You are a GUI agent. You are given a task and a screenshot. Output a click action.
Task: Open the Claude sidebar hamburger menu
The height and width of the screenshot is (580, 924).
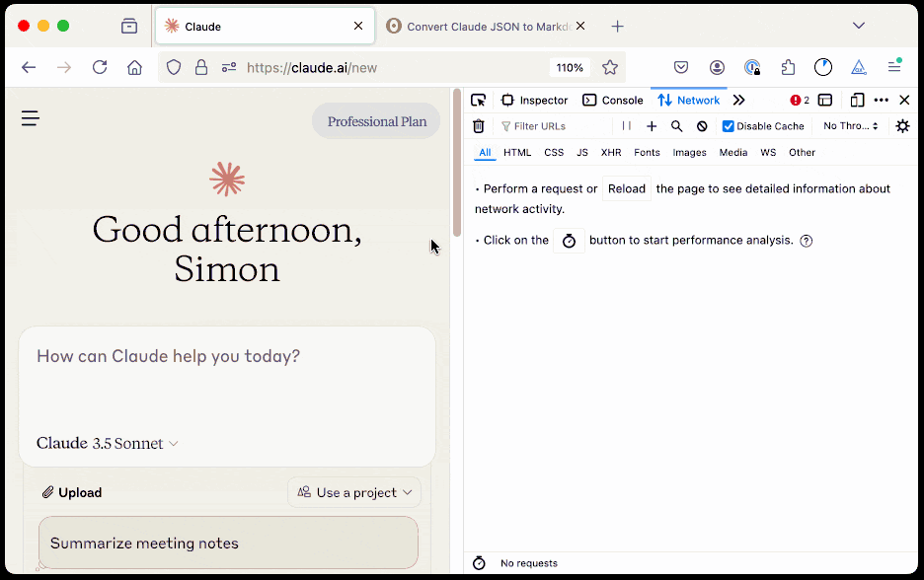pyautogui.click(x=30, y=118)
